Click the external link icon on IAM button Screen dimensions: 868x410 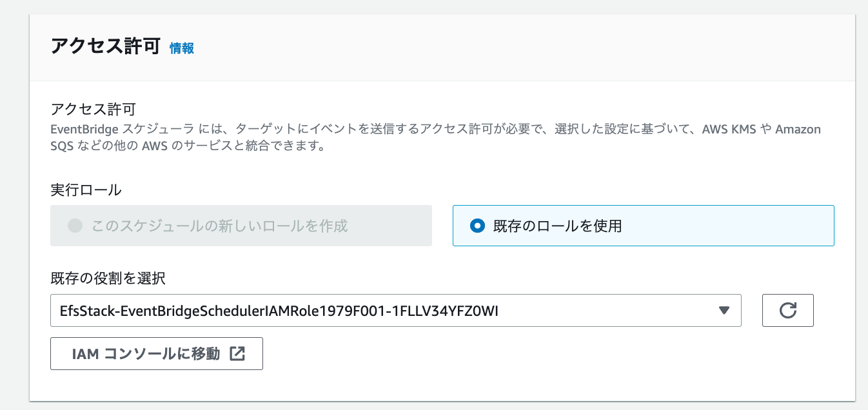[239, 353]
